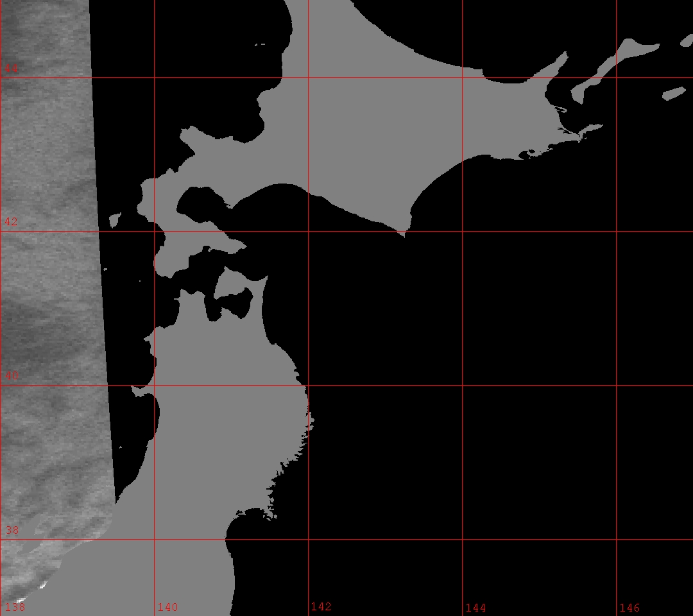Viewport: 693px width, 616px height.
Task: Click the longitude label 142
Action: tap(321, 606)
